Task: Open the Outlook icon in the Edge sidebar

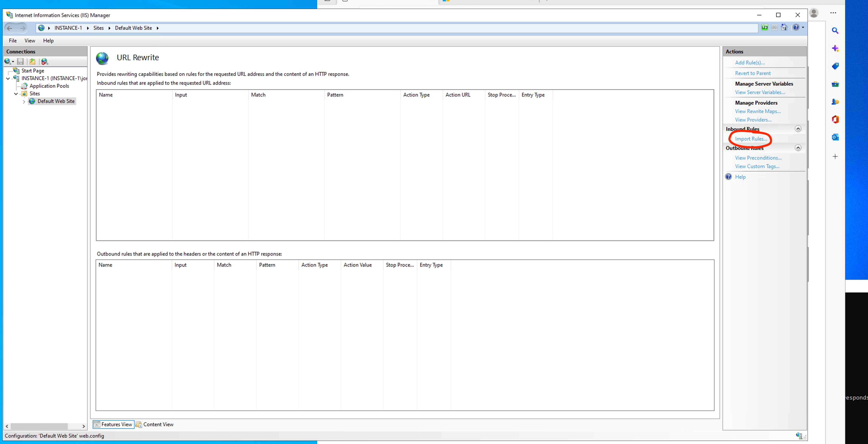Action: pos(835,137)
